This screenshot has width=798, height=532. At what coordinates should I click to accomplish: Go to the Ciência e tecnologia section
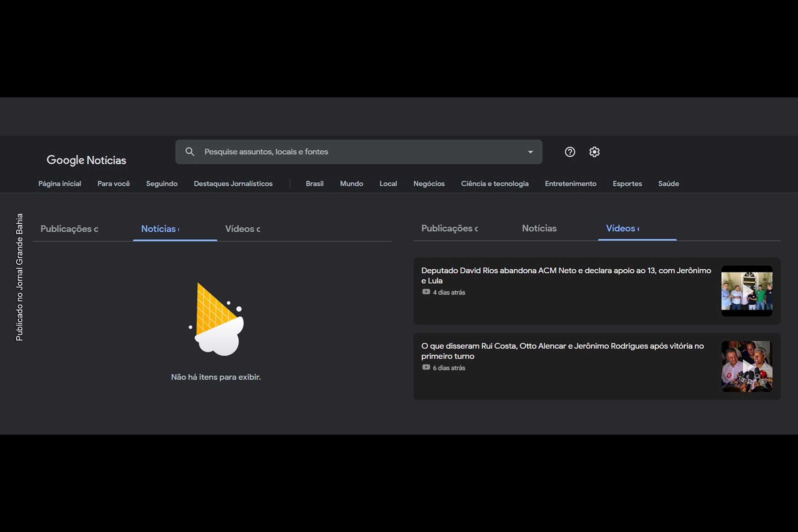click(495, 184)
